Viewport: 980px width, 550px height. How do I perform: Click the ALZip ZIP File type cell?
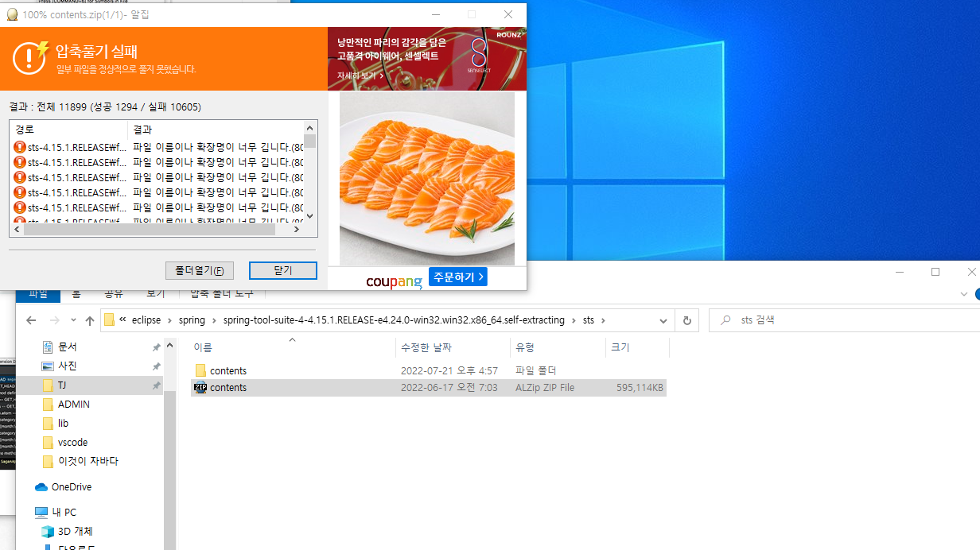point(545,388)
